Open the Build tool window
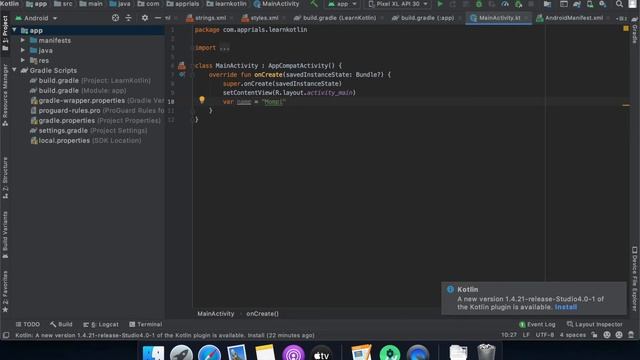 pos(61,324)
